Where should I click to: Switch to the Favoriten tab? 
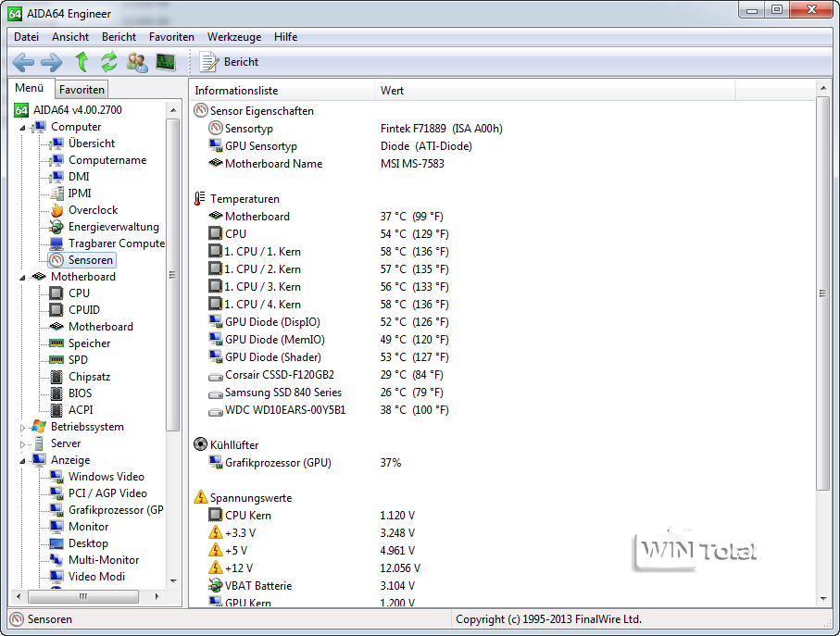pyautogui.click(x=81, y=90)
